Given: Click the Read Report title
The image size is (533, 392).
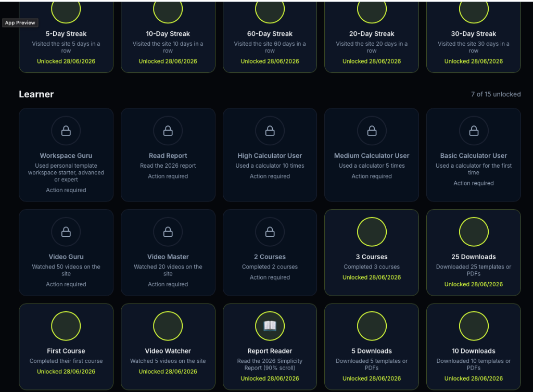Looking at the screenshot, I should [168, 156].
